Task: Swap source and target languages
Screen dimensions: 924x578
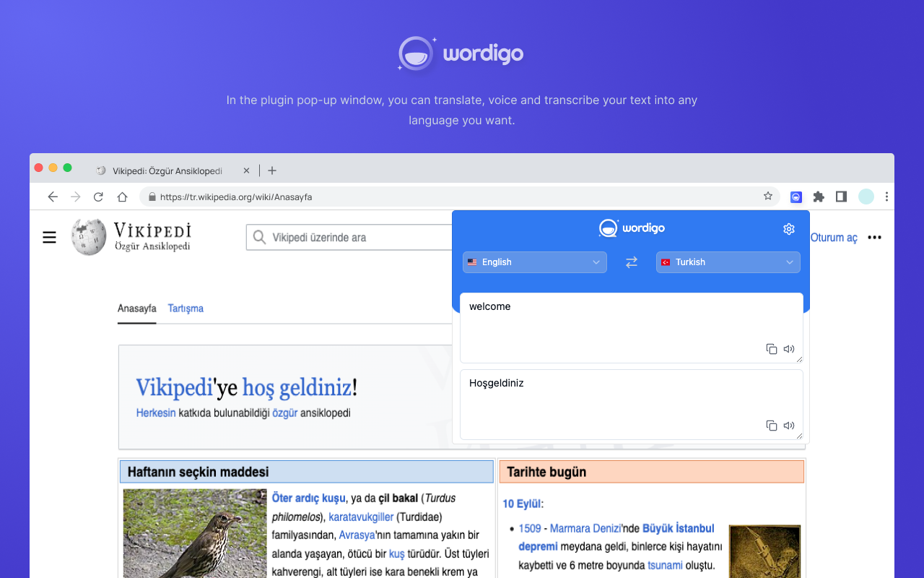Action: click(x=632, y=262)
